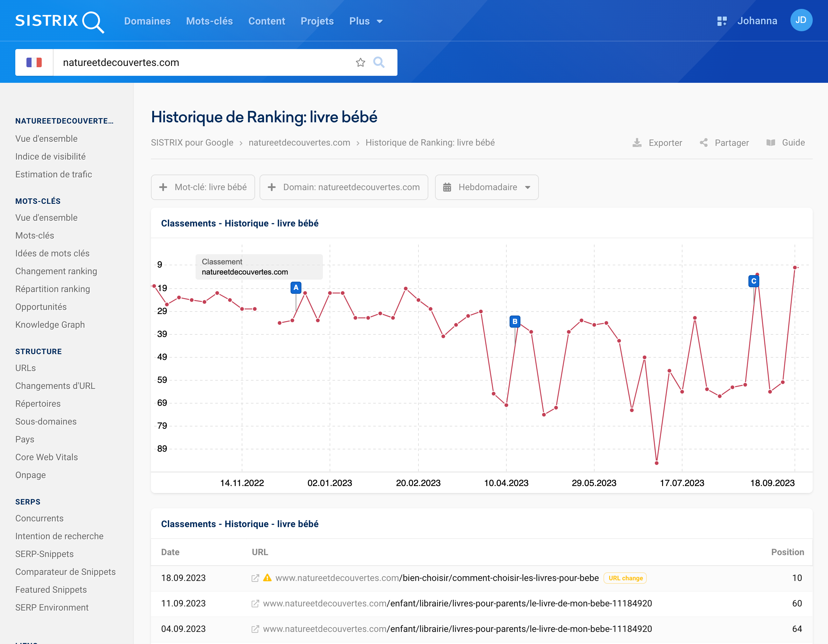Click the Exporter download icon
828x644 pixels.
pos(637,143)
